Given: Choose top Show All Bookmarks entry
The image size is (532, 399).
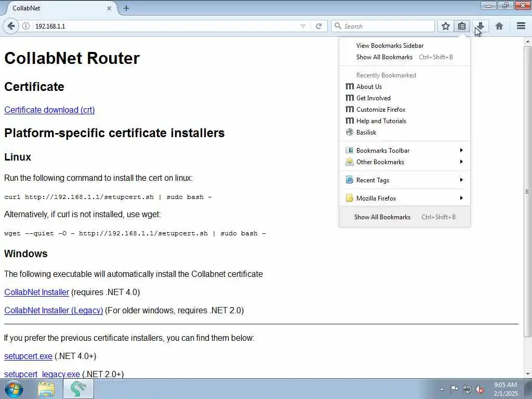Looking at the screenshot, I should point(404,57).
